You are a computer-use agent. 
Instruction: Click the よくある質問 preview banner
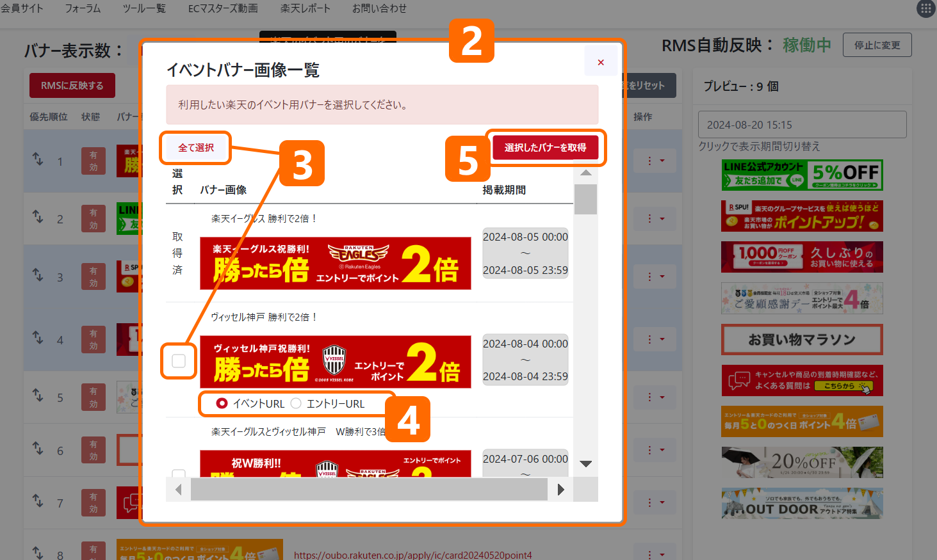pyautogui.click(x=802, y=381)
